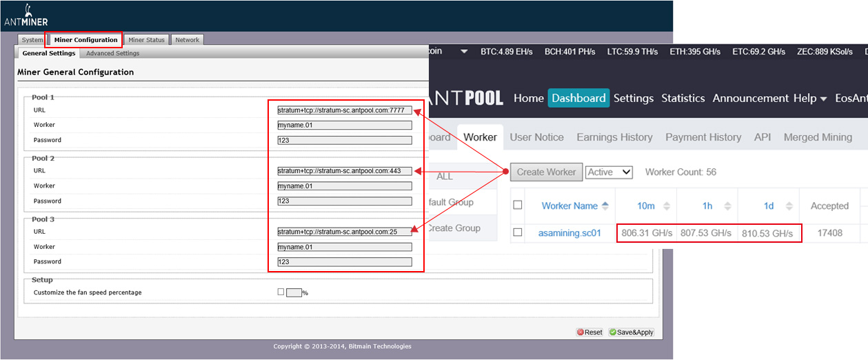
Task: Click the Worker Count: 56 label
Action: [x=680, y=172]
